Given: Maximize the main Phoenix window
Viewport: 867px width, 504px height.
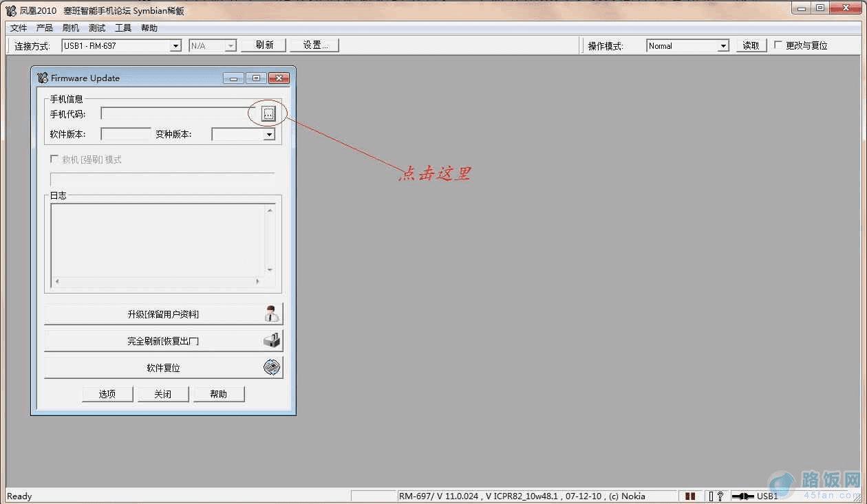Looking at the screenshot, I should 820,8.
